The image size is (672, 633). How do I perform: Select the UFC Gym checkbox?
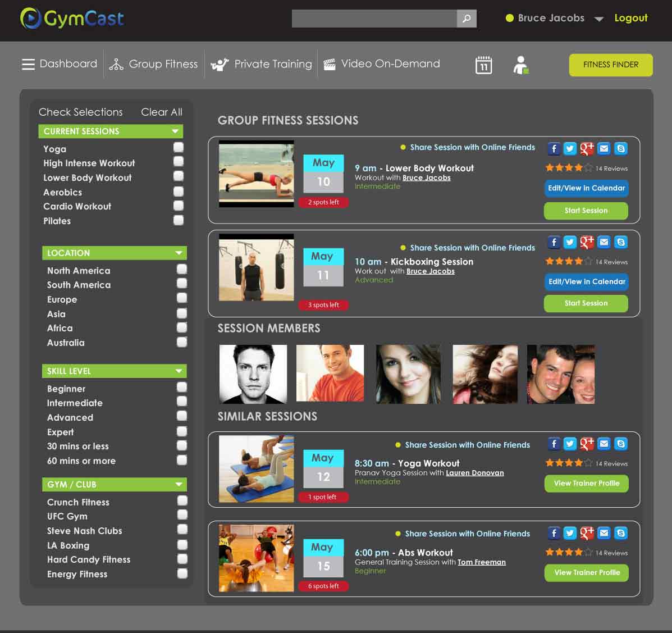(x=182, y=514)
